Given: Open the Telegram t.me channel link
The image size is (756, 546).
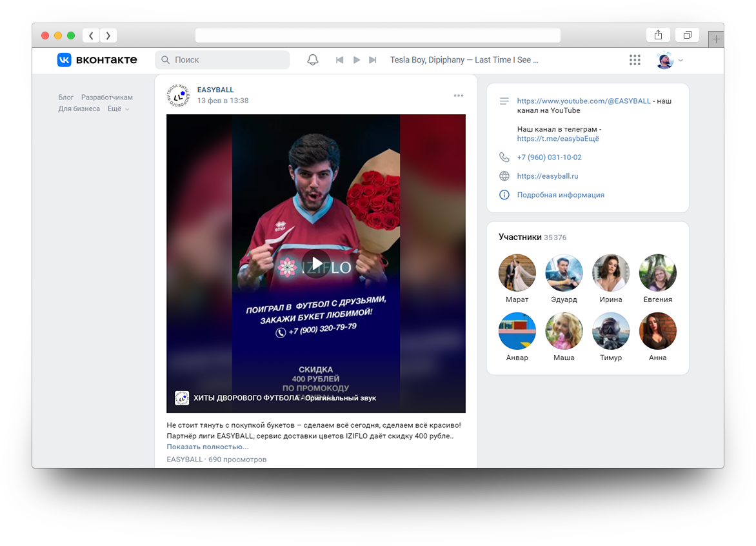Looking at the screenshot, I should tap(558, 138).
